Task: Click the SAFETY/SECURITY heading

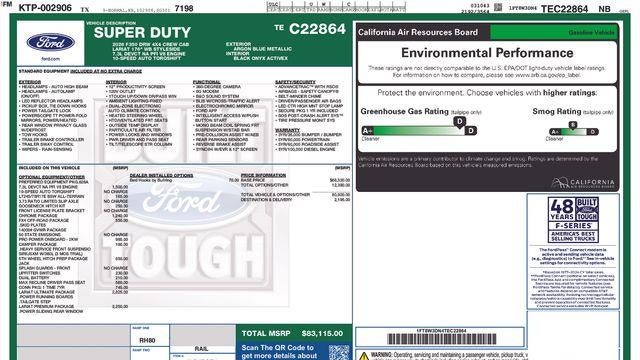Action: pos(295,82)
